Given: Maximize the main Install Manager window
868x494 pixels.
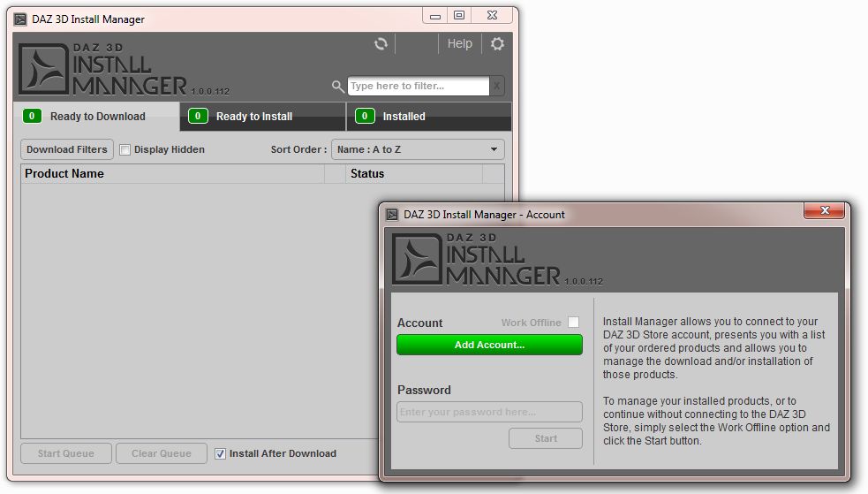Looking at the screenshot, I should 459,16.
